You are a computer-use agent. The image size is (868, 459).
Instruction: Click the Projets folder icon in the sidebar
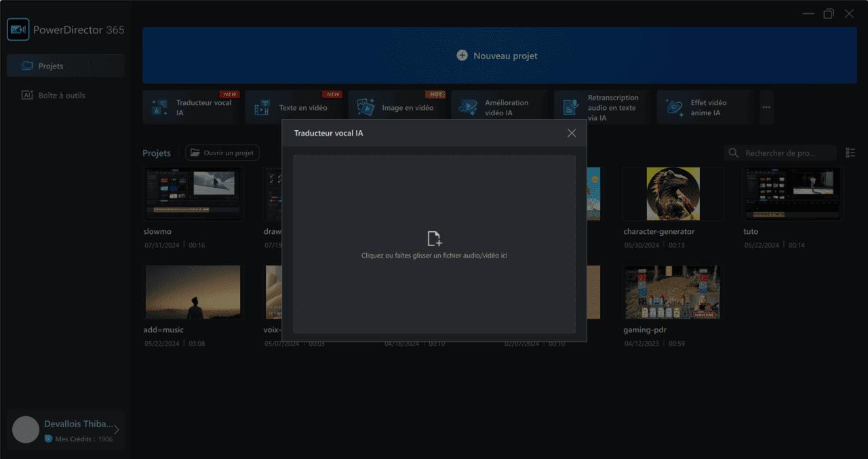coord(27,66)
